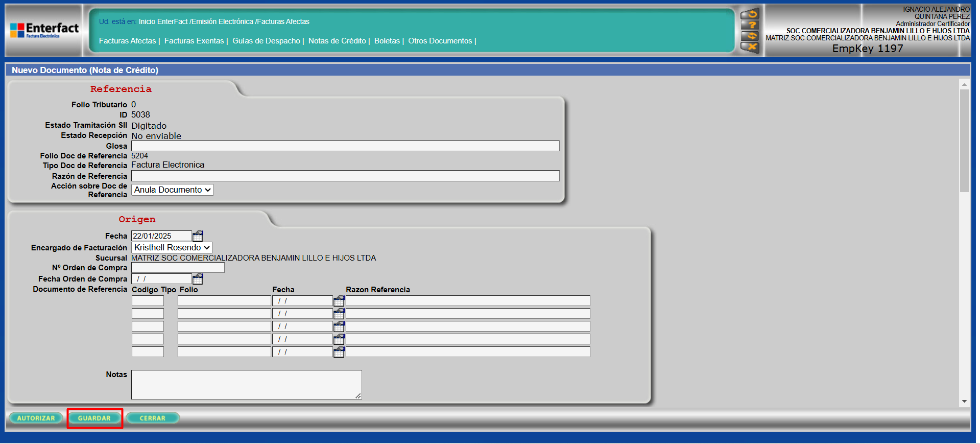Click the Enterfact logo
This screenshot has height=444, width=980.
pyautogui.click(x=44, y=30)
